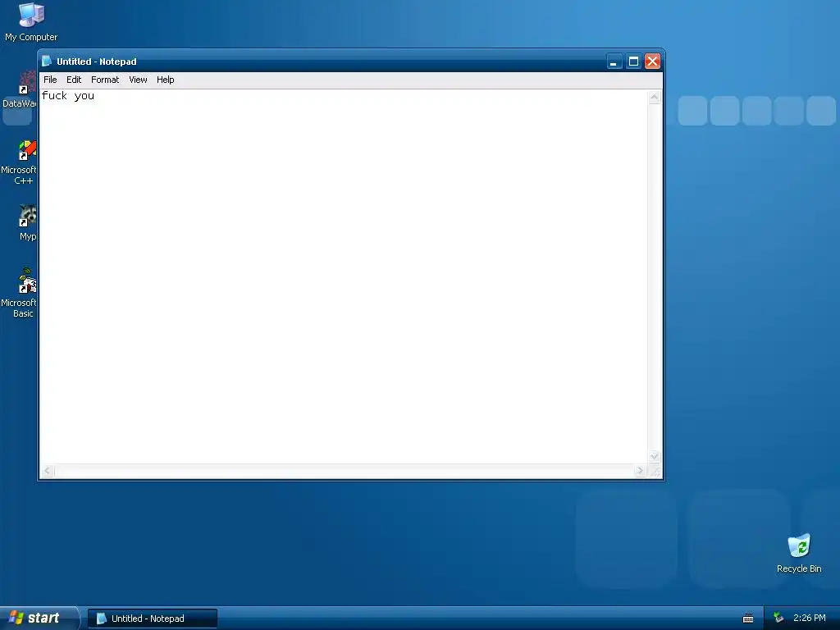The image size is (840, 630).
Task: Click the vertical scrollbar up arrow
Action: point(654,97)
